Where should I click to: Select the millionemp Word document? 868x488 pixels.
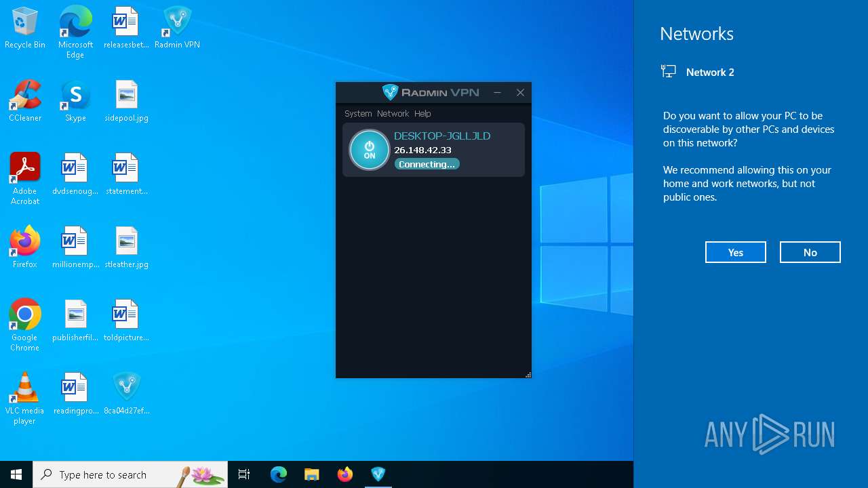(75, 248)
